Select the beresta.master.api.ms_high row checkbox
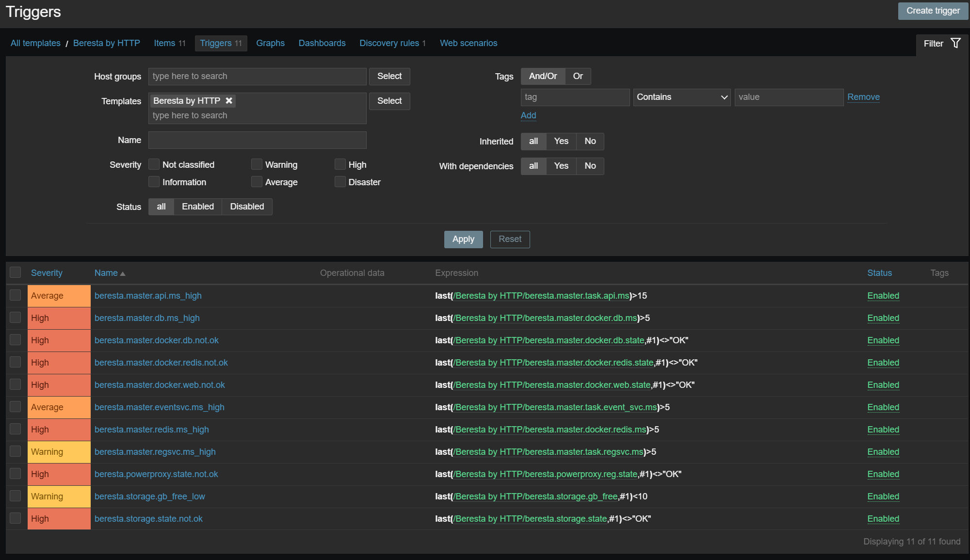Viewport: 970px width, 560px height. coord(16,295)
